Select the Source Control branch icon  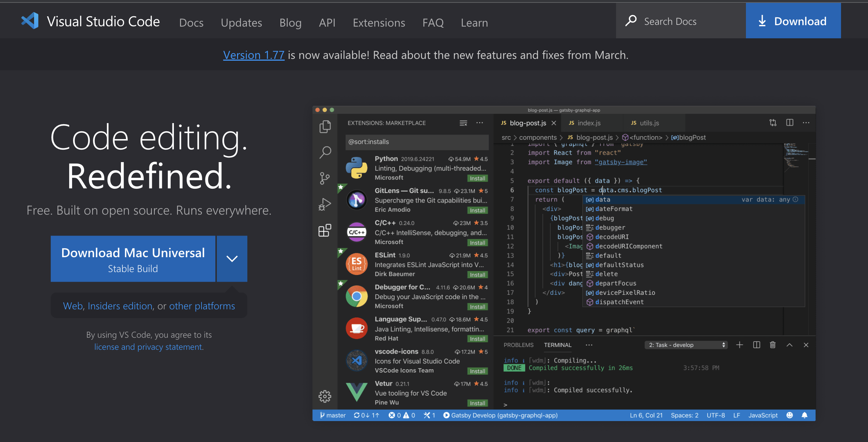point(325,178)
